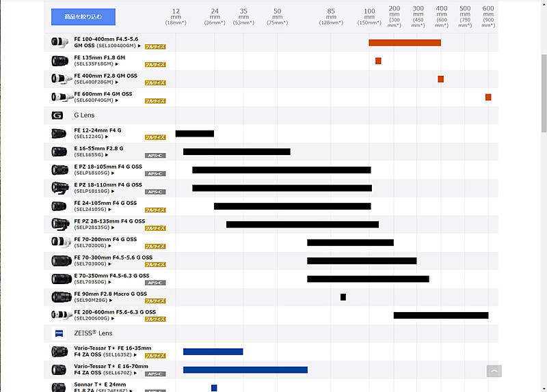Image resolution: width=547 pixels, height=392 pixels.
Task: Open the FE 135mm F1.8 GM lens link
Action: pyautogui.click(x=99, y=61)
